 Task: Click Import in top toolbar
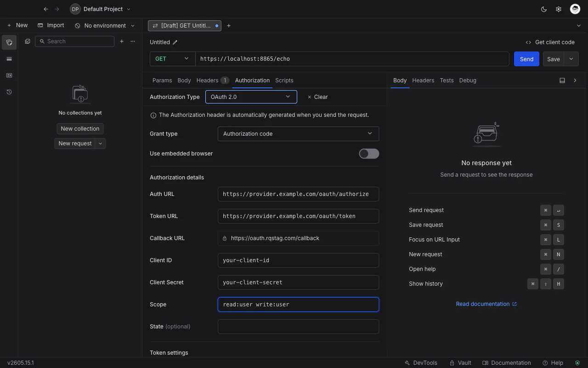[51, 26]
